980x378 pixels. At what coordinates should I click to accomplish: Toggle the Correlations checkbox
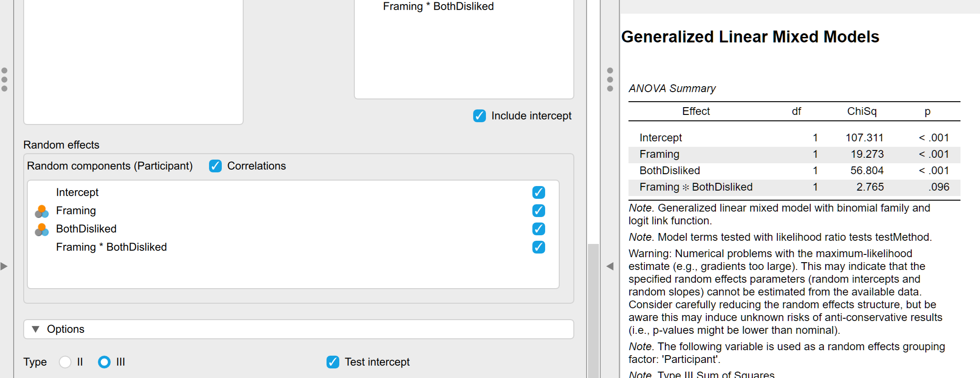click(x=215, y=166)
